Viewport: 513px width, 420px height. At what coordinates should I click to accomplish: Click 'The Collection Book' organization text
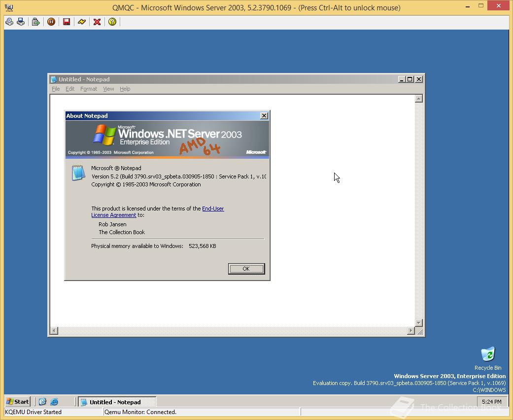(122, 232)
